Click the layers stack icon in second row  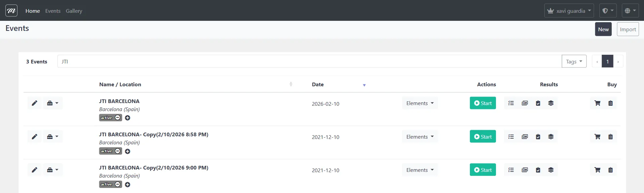click(x=551, y=137)
